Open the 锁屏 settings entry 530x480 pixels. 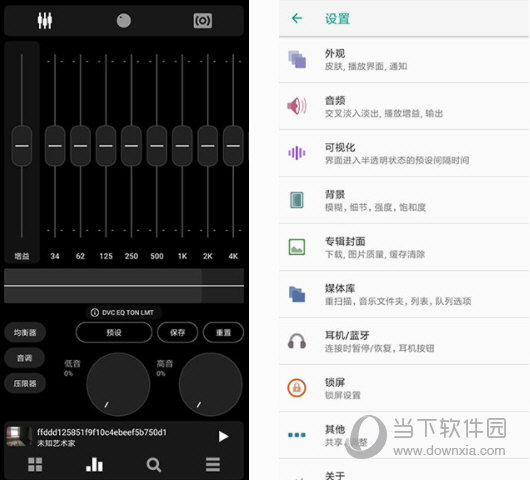pyautogui.click(x=404, y=388)
